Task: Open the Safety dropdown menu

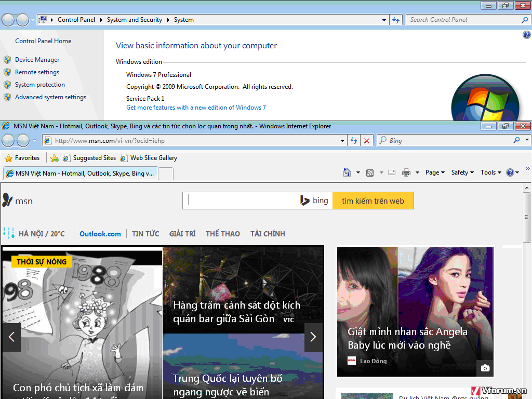Action: click(x=462, y=172)
